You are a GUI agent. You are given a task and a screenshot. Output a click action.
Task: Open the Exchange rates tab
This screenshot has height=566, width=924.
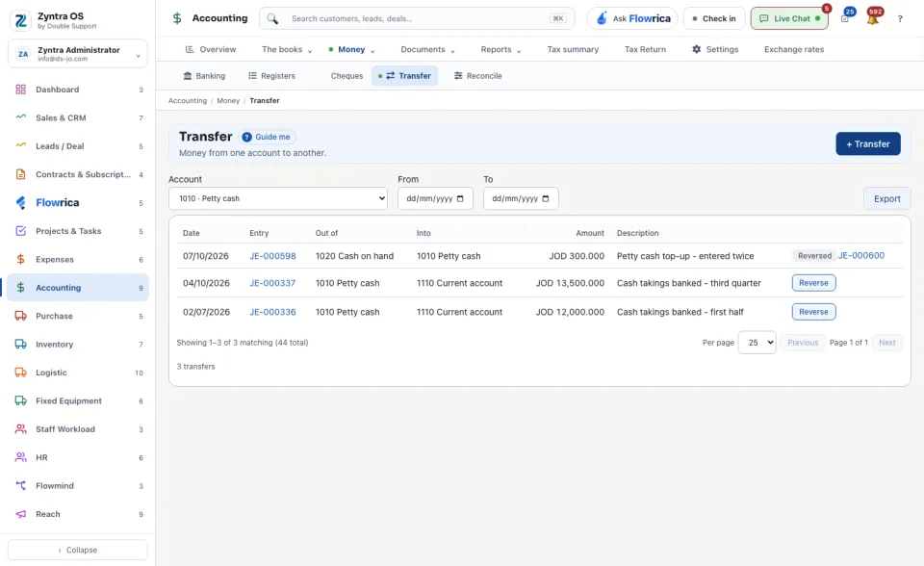point(794,49)
